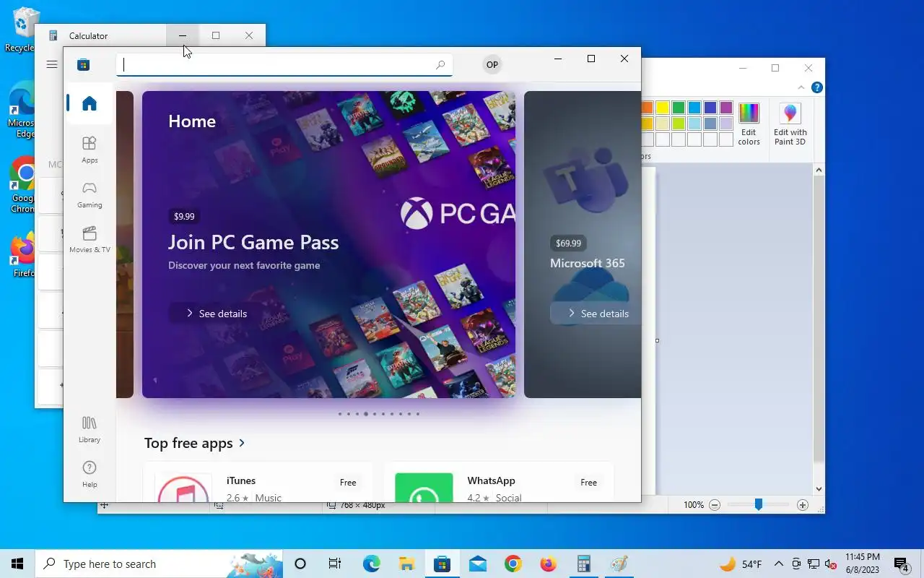The image size is (924, 578).
Task: Open Google Chrome from the taskbar
Action: tap(513, 564)
